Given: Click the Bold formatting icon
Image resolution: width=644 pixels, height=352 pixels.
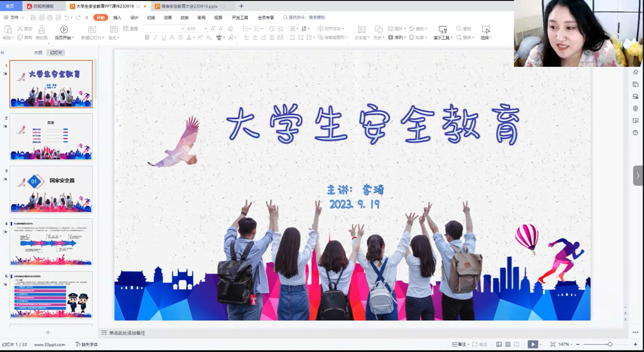Looking at the screenshot, I should [147, 37].
